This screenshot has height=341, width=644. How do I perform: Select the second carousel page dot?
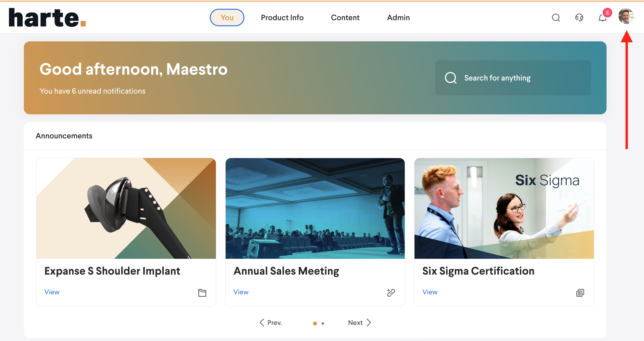tap(323, 323)
